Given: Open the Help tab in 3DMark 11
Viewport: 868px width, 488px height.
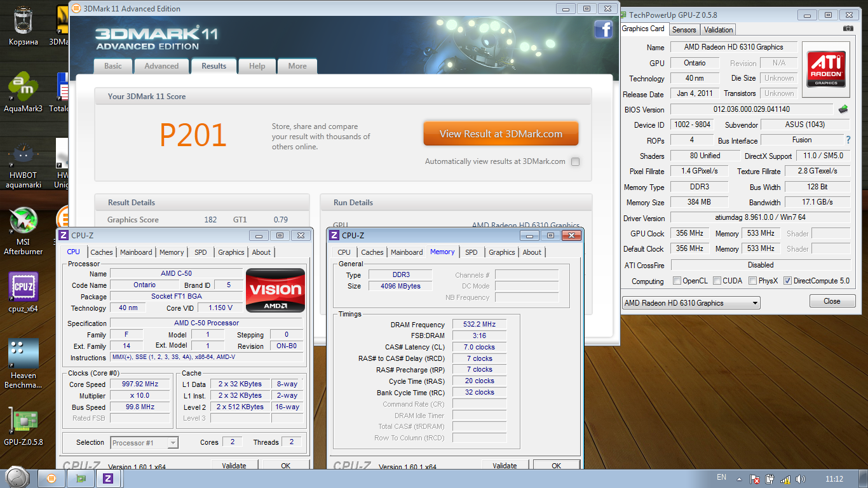Looking at the screenshot, I should coord(257,66).
